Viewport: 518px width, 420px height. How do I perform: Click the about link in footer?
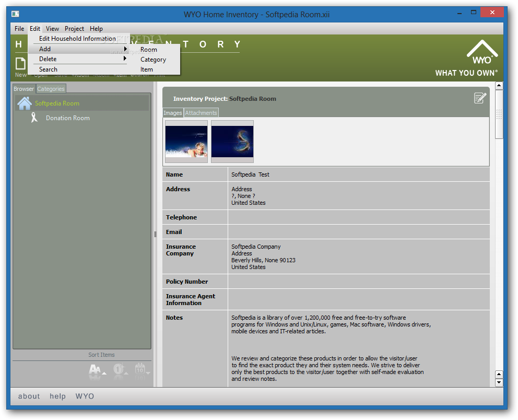(29, 396)
